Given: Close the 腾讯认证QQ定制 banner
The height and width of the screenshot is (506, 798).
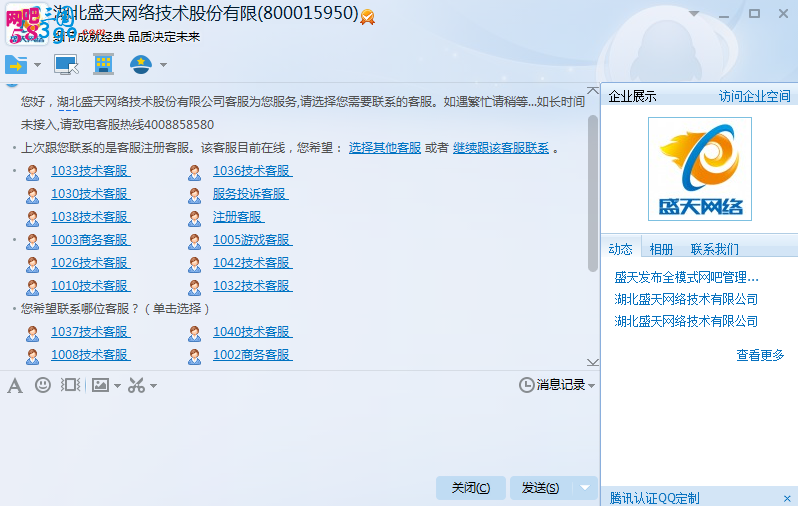Looking at the screenshot, I should tap(787, 498).
